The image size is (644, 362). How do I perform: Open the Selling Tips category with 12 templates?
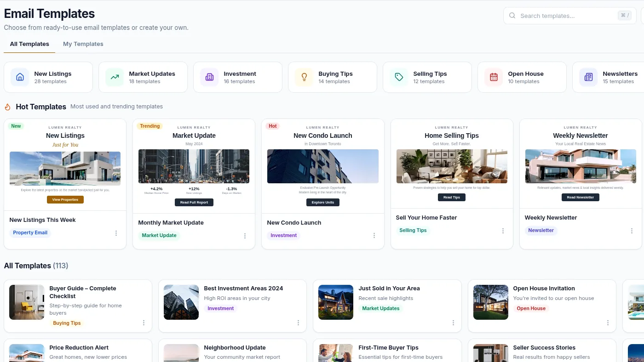427,77
